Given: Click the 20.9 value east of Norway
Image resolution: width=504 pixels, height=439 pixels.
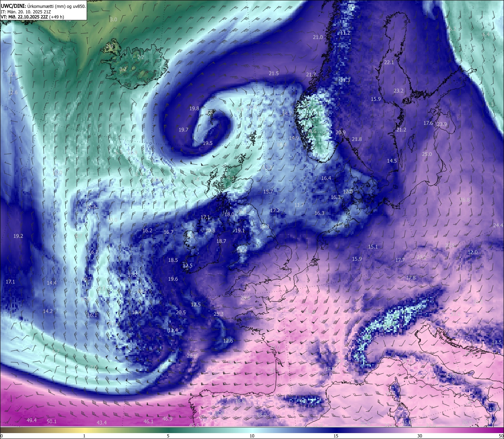Looking at the screenshot, I should tap(341, 132).
